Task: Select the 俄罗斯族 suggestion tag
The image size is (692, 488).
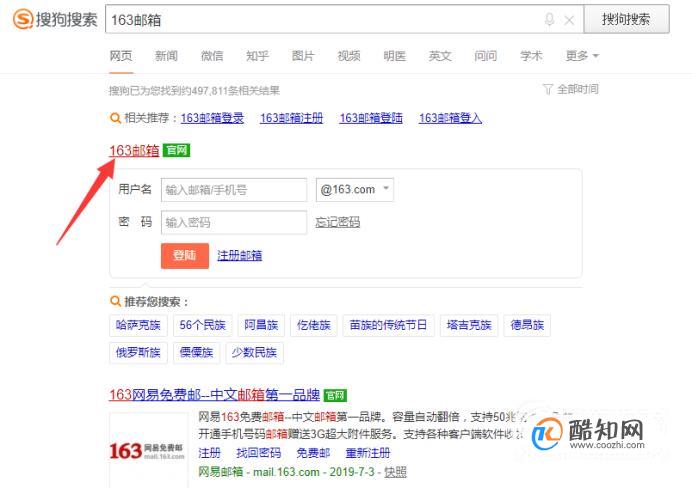Action: [x=138, y=353]
